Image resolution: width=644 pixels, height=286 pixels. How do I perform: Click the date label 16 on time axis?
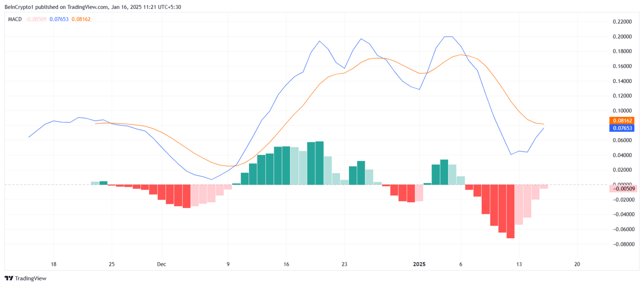click(286, 264)
